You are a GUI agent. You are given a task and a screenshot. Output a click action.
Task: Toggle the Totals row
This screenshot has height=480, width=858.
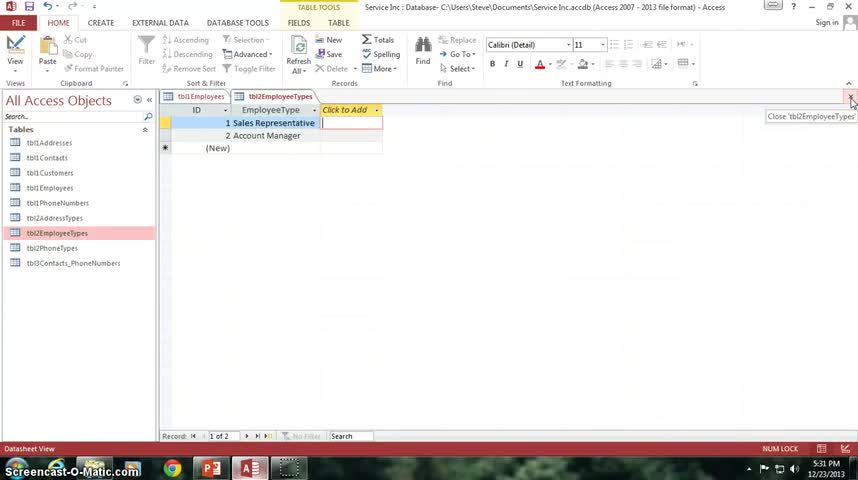coord(378,40)
